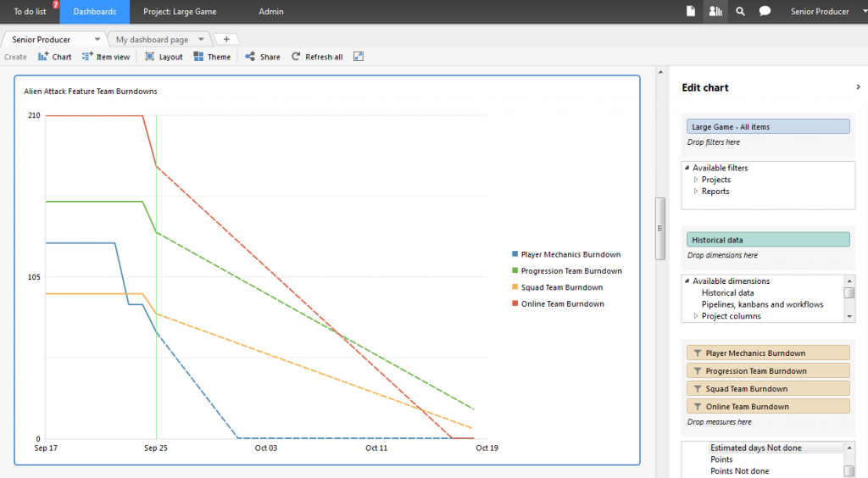Click the red notification badge on To do list
868x478 pixels.
[x=55, y=4]
